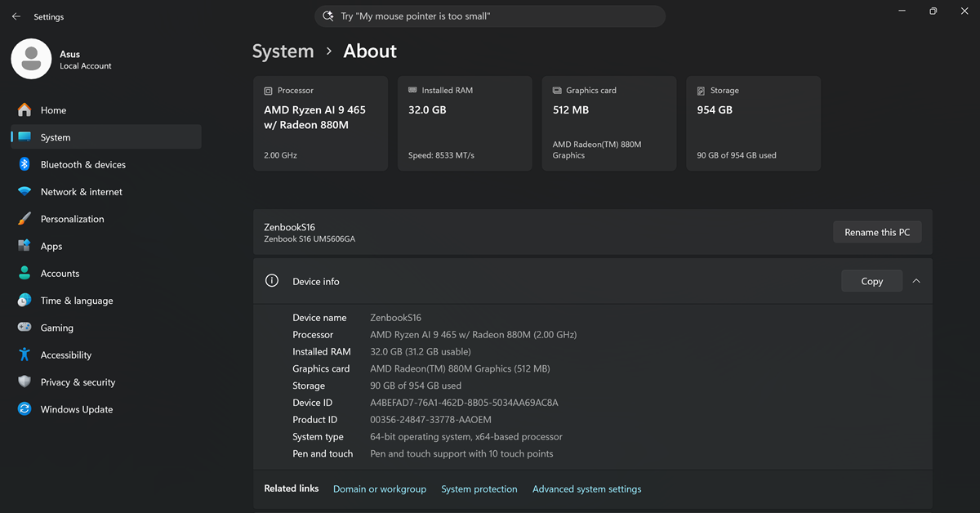The image size is (980, 513).
Task: Click the Processor summary card
Action: coord(320,123)
